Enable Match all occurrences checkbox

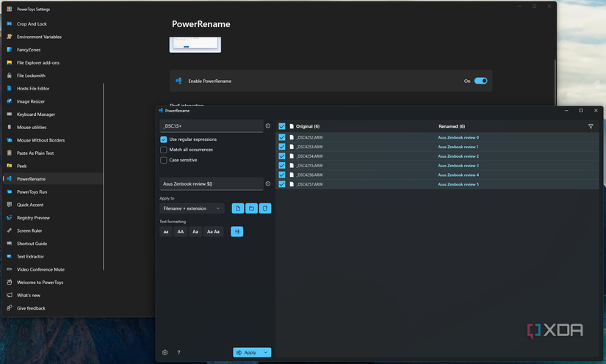(x=164, y=150)
